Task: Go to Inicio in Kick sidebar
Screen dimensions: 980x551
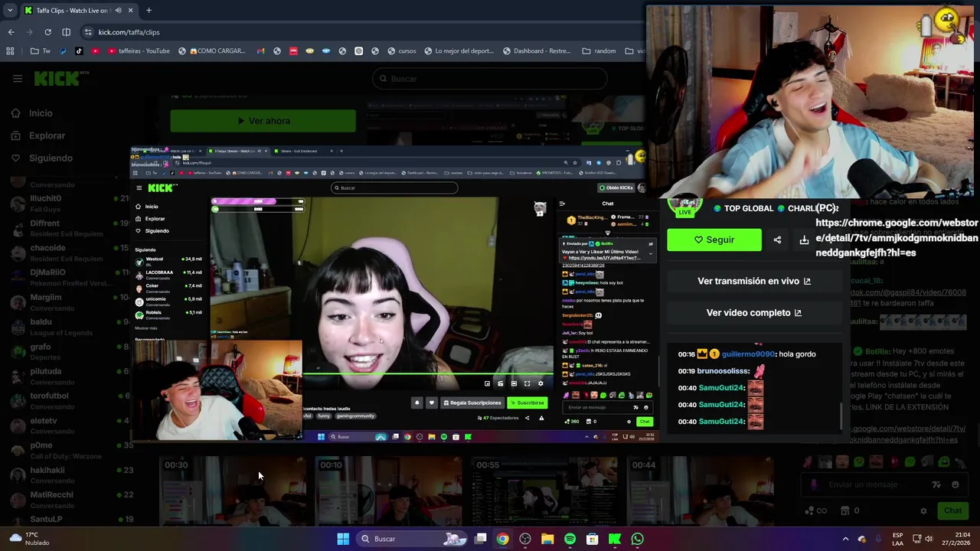Action: point(32,113)
